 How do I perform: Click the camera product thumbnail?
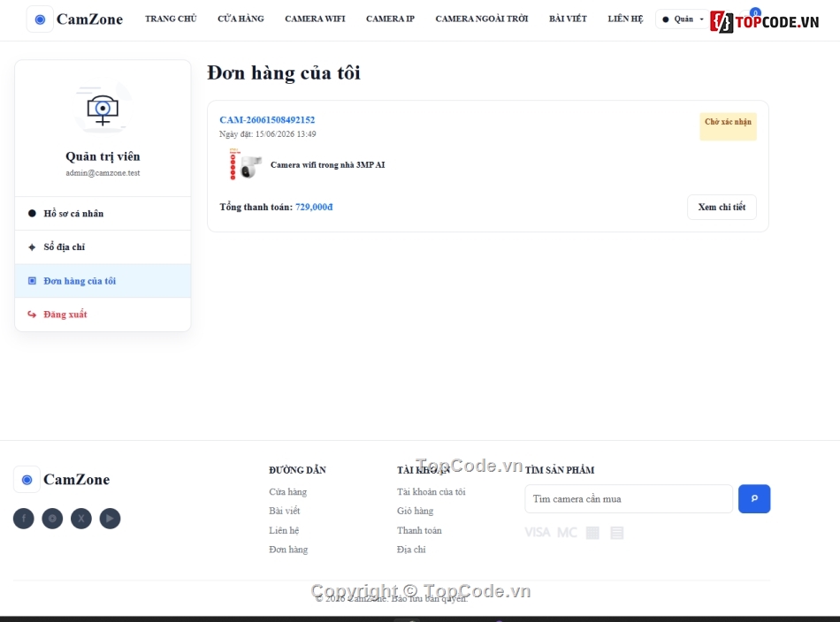click(x=245, y=164)
